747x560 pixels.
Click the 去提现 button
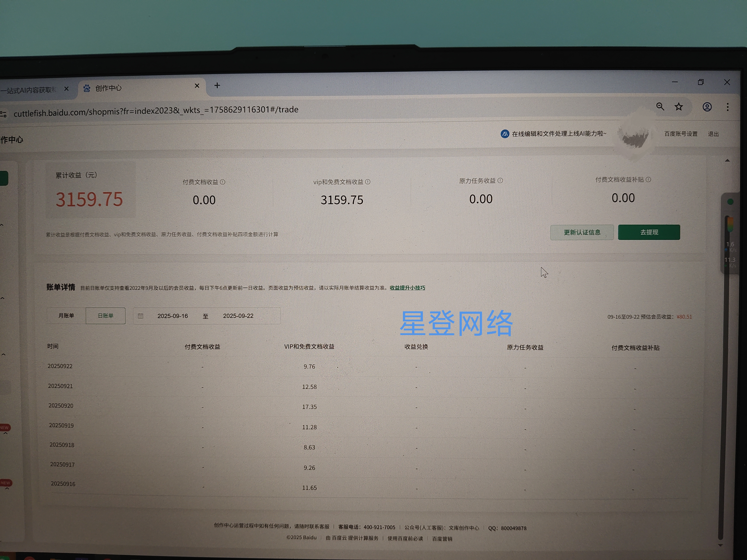tap(649, 232)
